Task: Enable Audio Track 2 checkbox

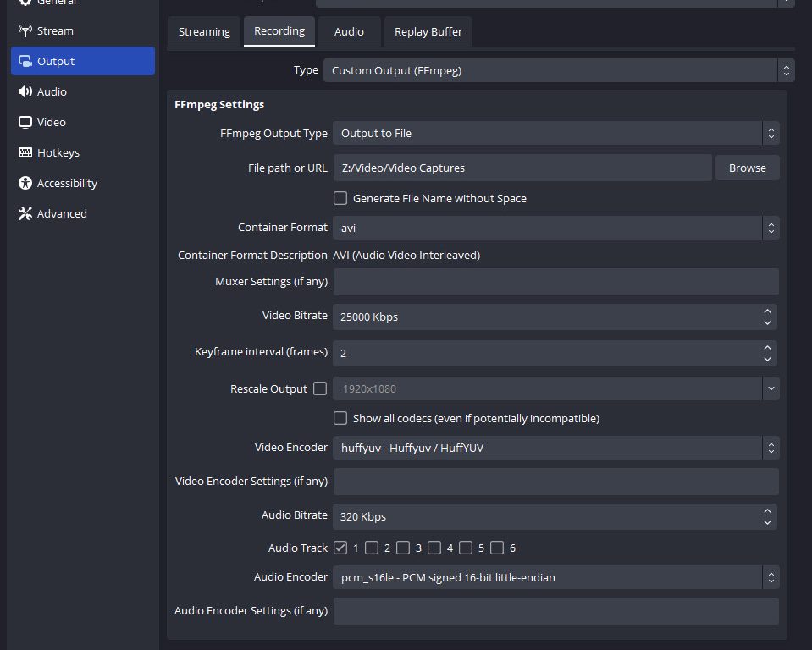Action: point(372,548)
